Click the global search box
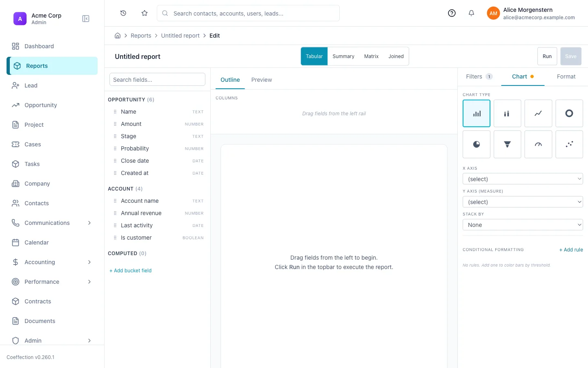The image size is (588, 368). tap(248, 13)
